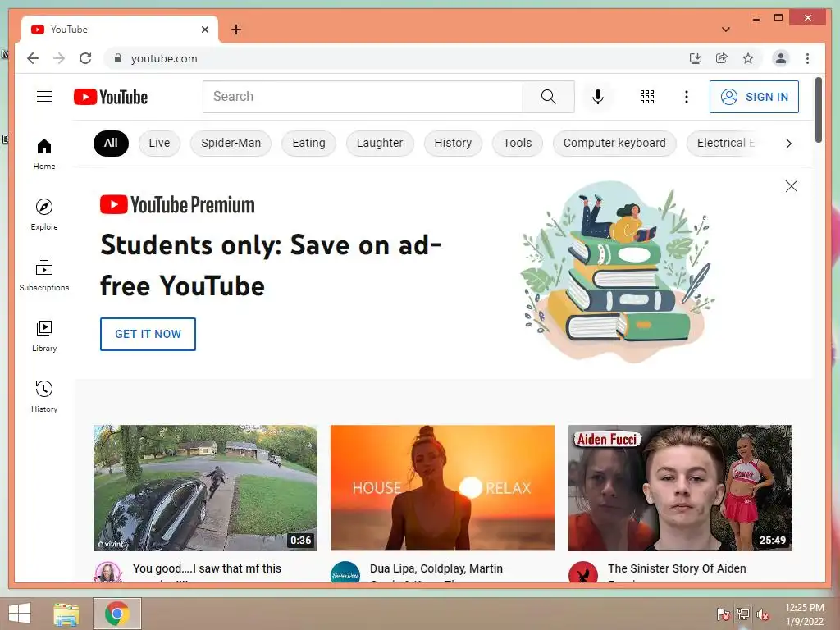Viewport: 840px width, 630px height.
Task: Open the Windows Start button
Action: [x=20, y=614]
